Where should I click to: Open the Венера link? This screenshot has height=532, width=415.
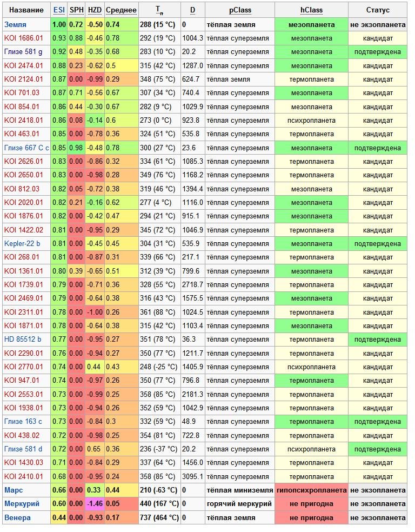[x=17, y=517]
